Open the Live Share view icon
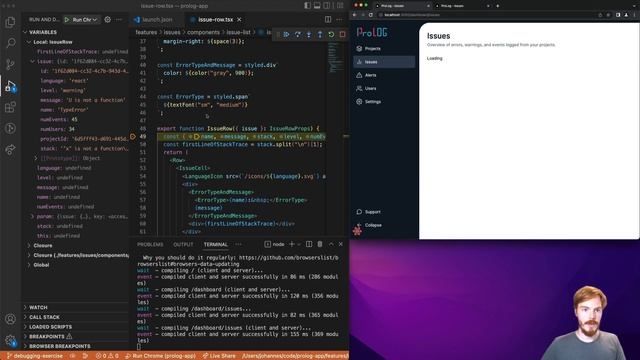640x360 pixels. pyautogui.click(x=10, y=149)
